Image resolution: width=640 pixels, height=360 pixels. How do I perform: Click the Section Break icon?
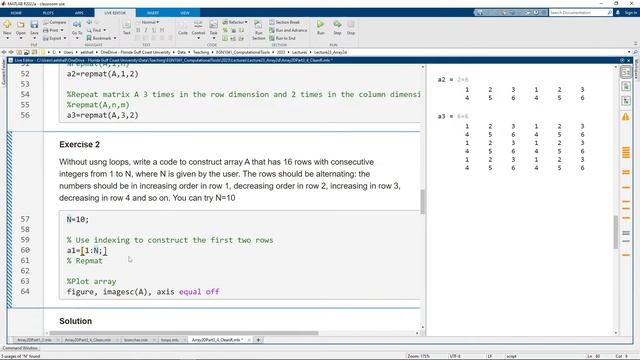click(272, 22)
